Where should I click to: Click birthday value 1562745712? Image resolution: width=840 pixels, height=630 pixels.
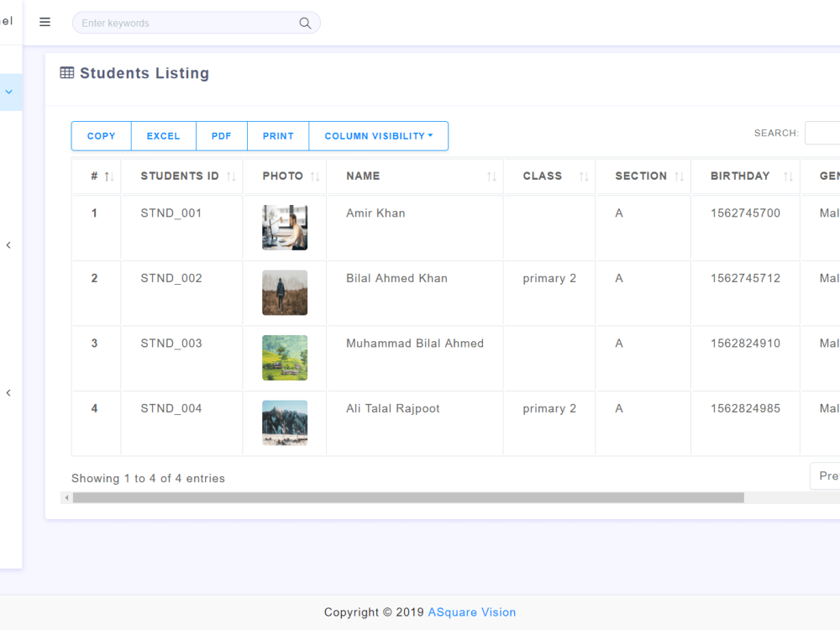click(745, 279)
